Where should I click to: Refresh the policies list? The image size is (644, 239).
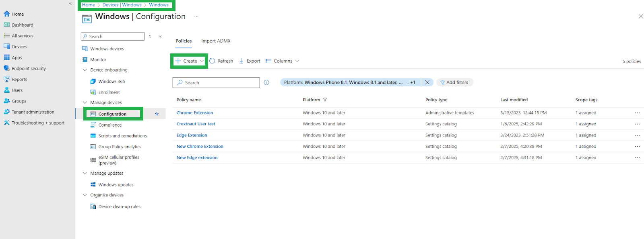[x=221, y=61]
